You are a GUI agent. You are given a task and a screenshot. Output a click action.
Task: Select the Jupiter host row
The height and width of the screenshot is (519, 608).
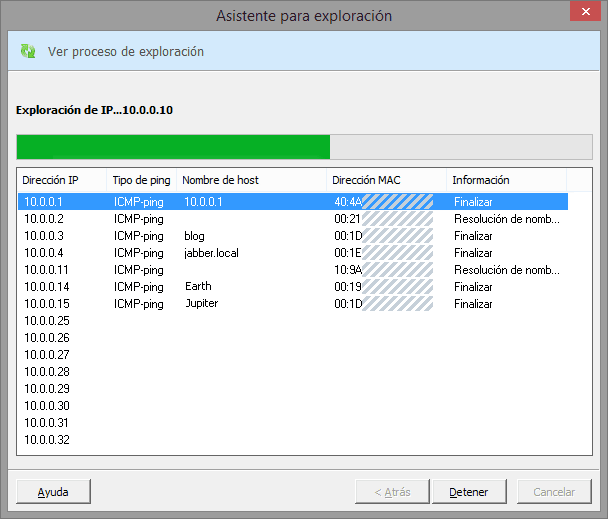click(201, 304)
